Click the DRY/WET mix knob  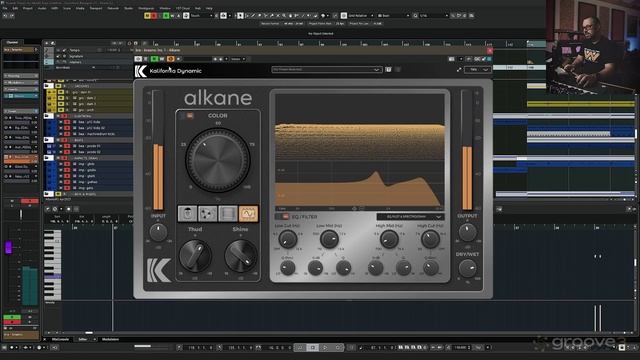[x=467, y=268]
